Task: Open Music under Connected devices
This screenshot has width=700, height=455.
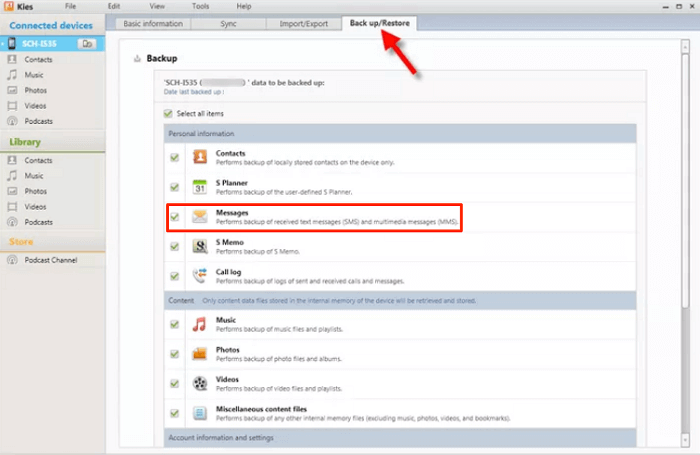Action: coord(33,75)
